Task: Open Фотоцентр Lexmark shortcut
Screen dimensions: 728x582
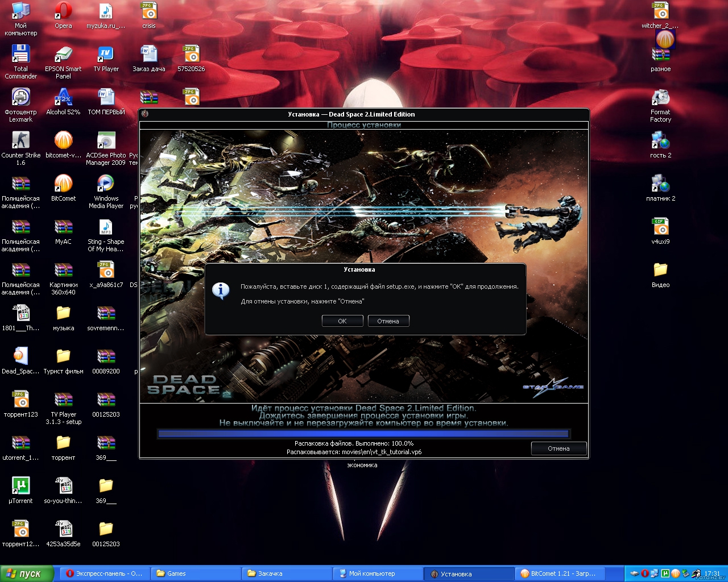Action: pyautogui.click(x=21, y=105)
